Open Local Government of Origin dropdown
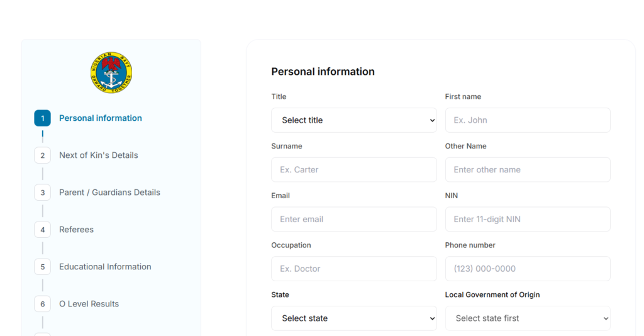 pos(528,318)
